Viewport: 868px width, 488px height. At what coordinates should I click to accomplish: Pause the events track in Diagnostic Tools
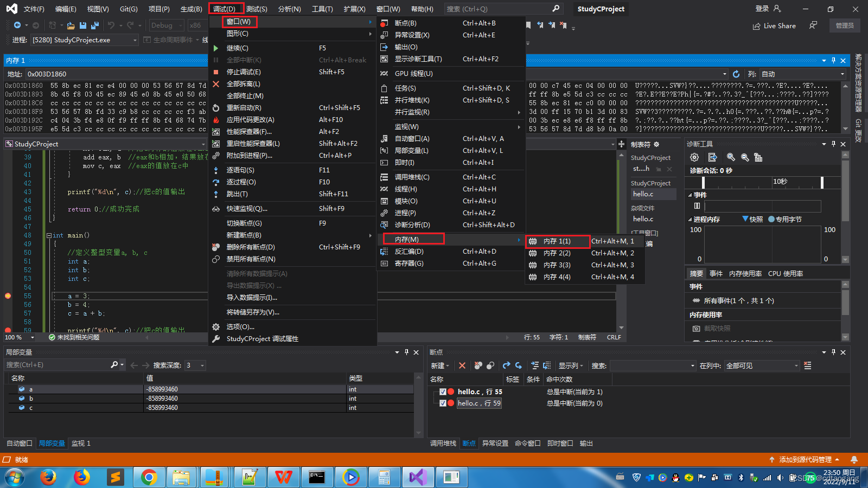(697, 206)
